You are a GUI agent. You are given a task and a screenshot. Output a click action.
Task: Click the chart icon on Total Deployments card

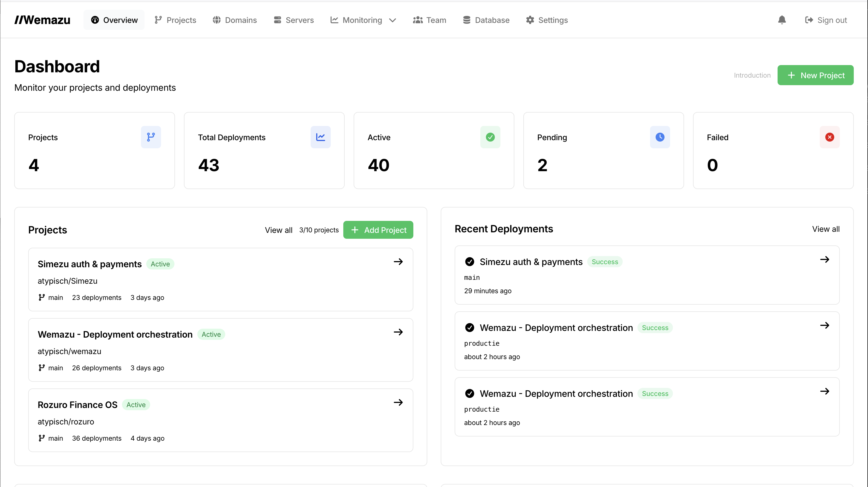(320, 137)
